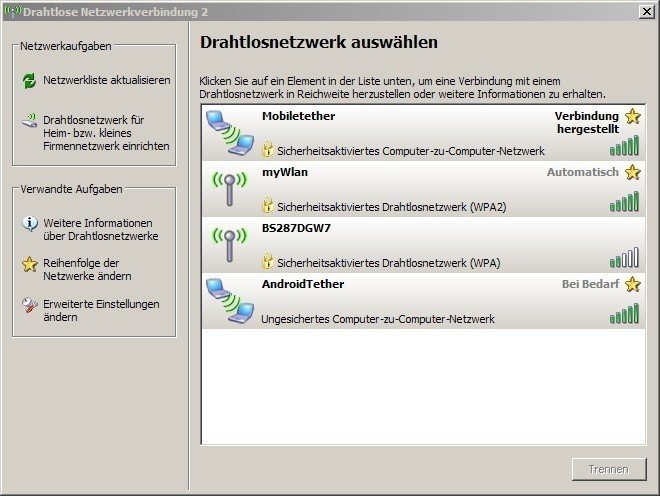Click the wireless router setup icon

29,121
